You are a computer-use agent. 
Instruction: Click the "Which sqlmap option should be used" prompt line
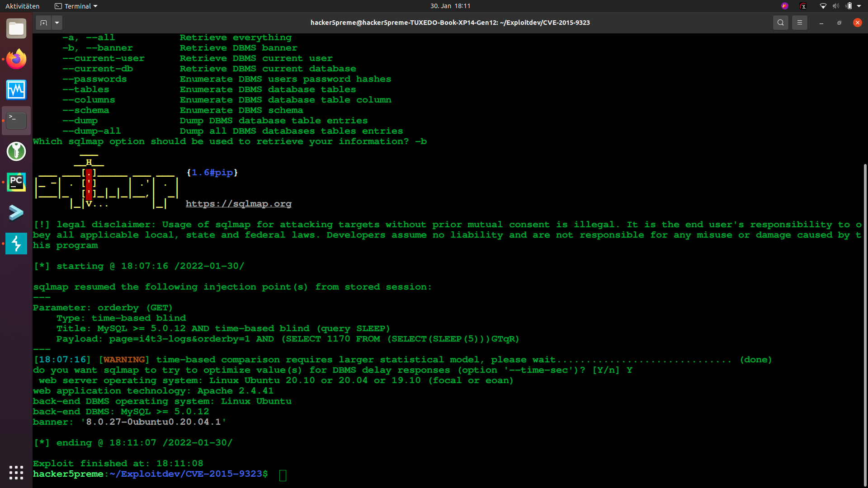click(230, 141)
